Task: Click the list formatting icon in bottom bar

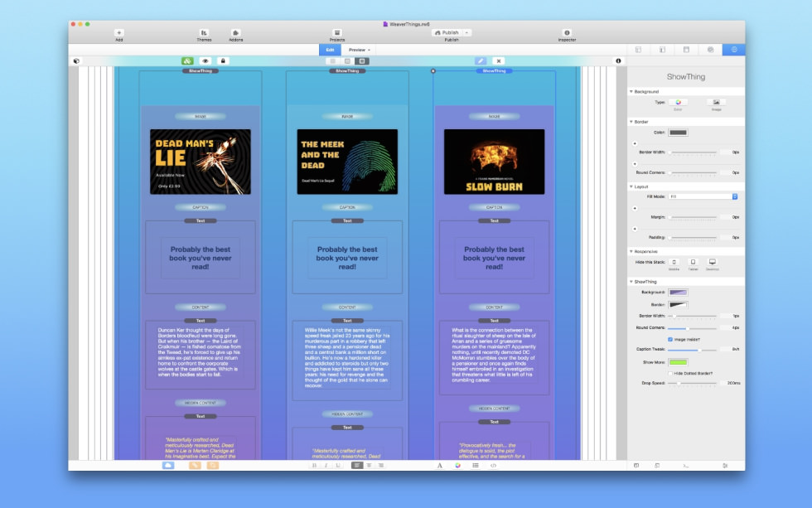Action: click(x=476, y=466)
